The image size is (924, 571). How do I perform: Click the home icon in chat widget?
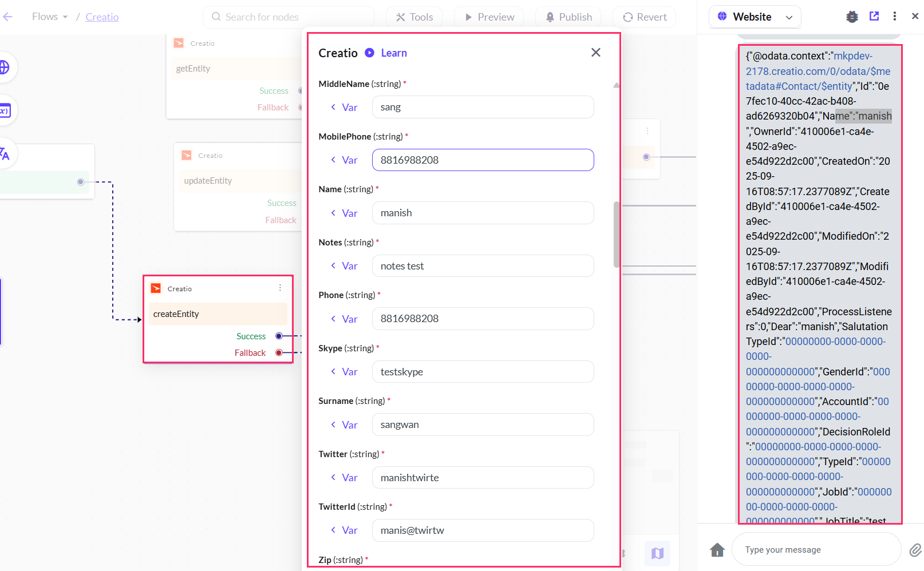coord(717,550)
